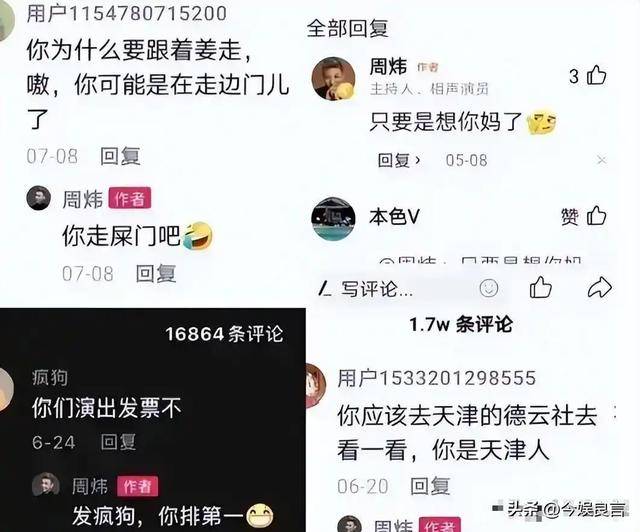Reply to comment dated 07-08 by 用户1154780715200

coord(120,156)
